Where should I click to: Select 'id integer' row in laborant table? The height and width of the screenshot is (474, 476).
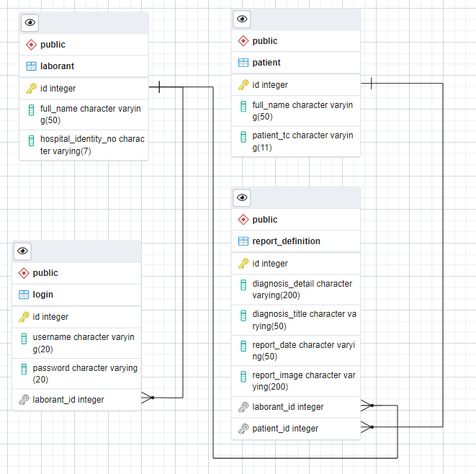point(84,89)
